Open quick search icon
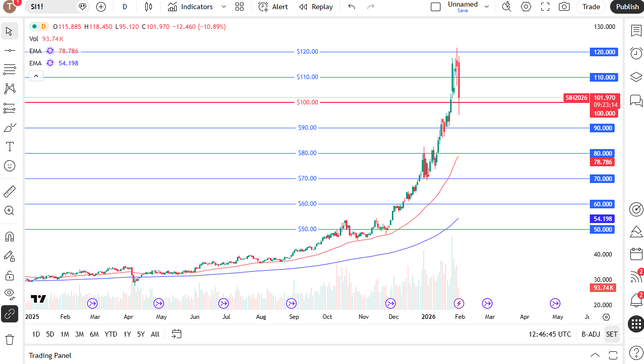Screen dimensions: 644x364 click(x=506, y=7)
